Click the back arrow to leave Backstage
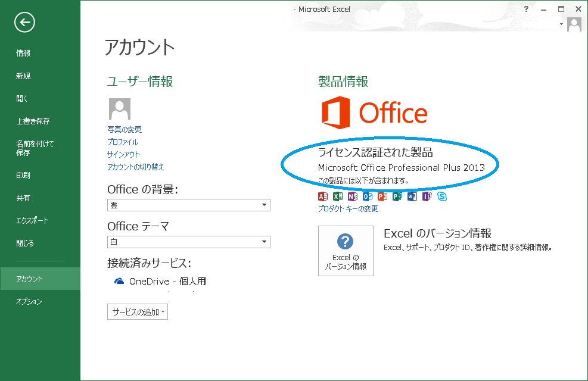Image resolution: width=588 pixels, height=381 pixels. (25, 23)
